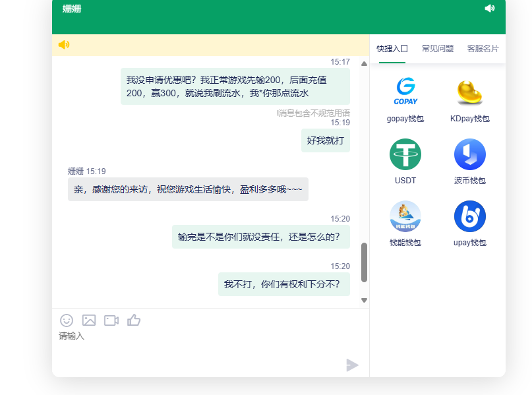The width and height of the screenshot is (532, 395).
Task: Open the emoji picker smiley icon
Action: point(67,320)
